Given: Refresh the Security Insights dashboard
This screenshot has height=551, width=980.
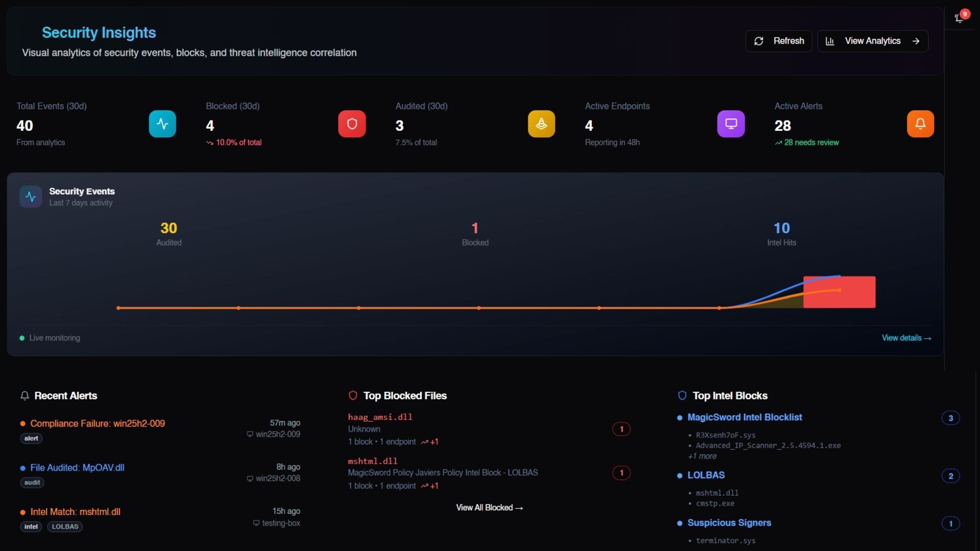Looking at the screenshot, I should pyautogui.click(x=779, y=41).
